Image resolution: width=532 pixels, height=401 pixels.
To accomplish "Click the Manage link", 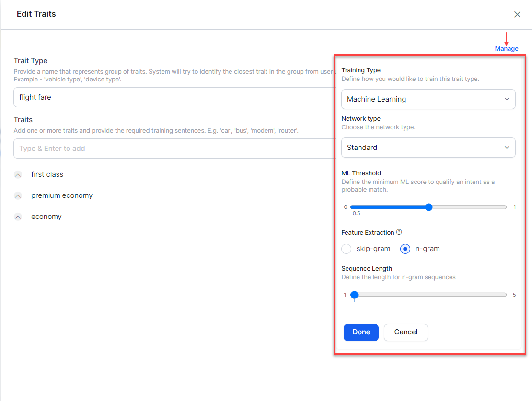I will point(507,49).
